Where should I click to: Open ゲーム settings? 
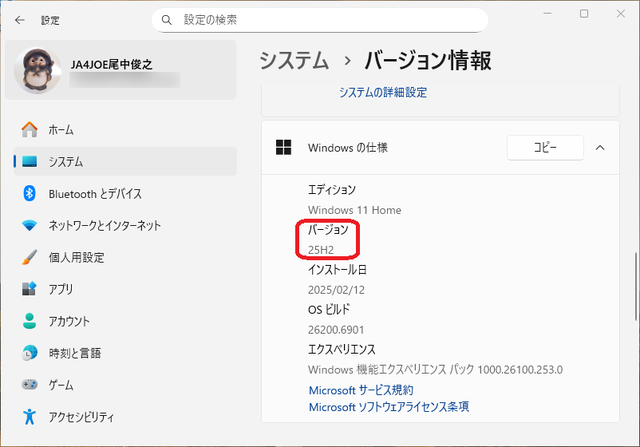click(125, 385)
